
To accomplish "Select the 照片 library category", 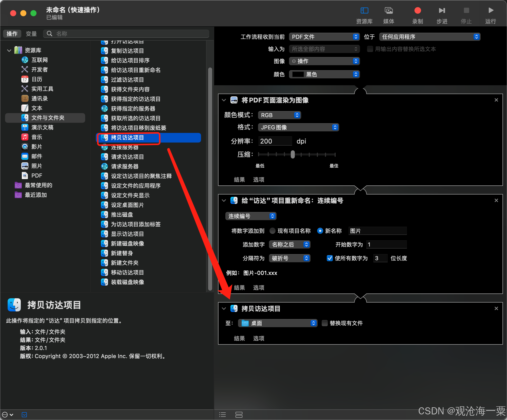I will pyautogui.click(x=37, y=166).
